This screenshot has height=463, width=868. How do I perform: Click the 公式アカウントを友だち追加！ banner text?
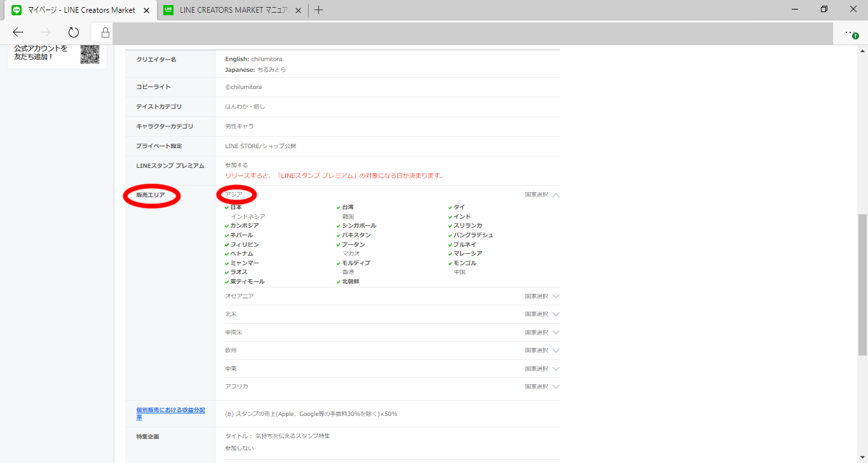click(x=41, y=52)
